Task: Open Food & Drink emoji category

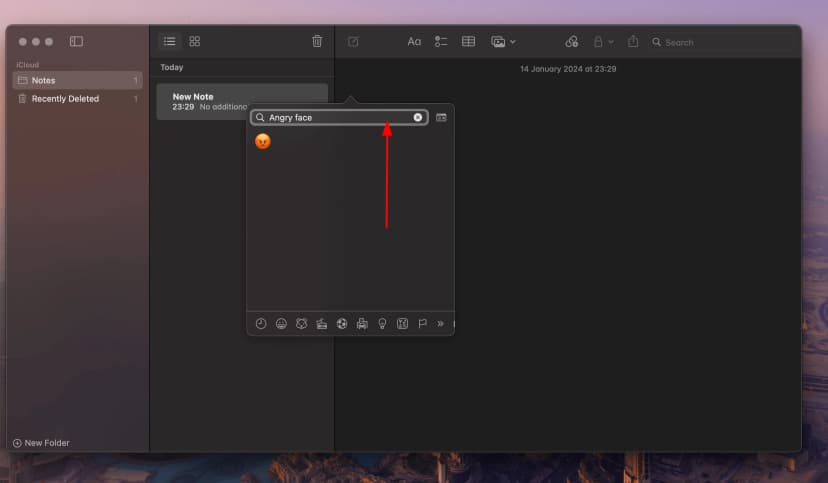Action: pyautogui.click(x=322, y=324)
